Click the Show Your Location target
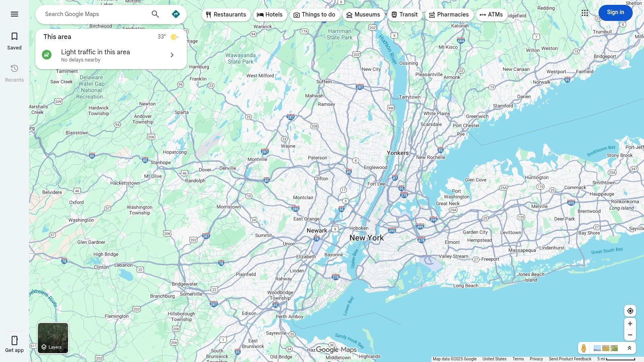This screenshot has width=644, height=362. [630, 311]
